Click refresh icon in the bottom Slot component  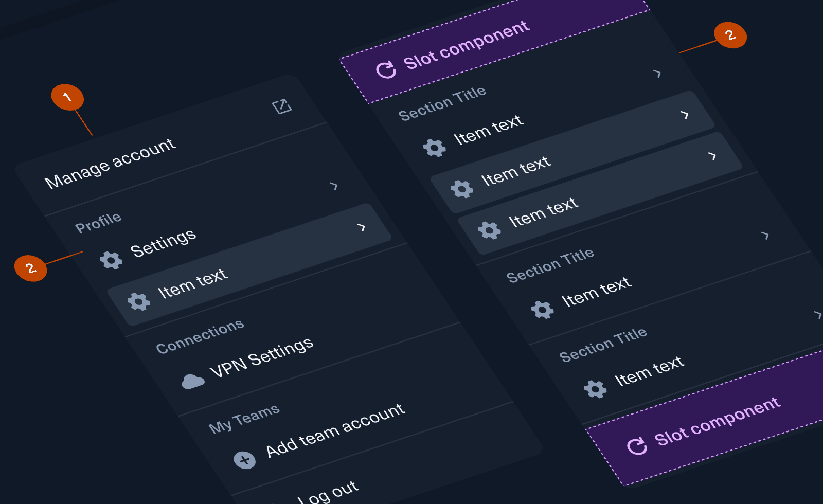(x=637, y=446)
